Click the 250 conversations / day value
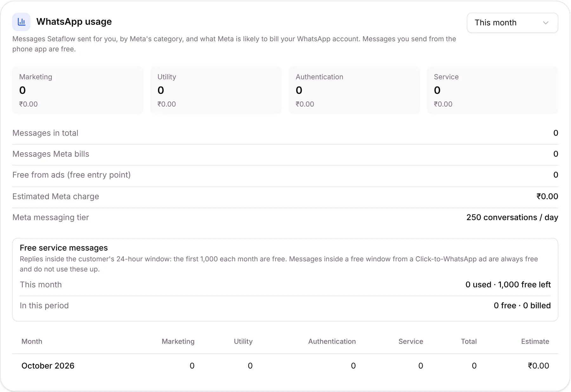Viewport: 571px width, 392px height. (x=512, y=218)
